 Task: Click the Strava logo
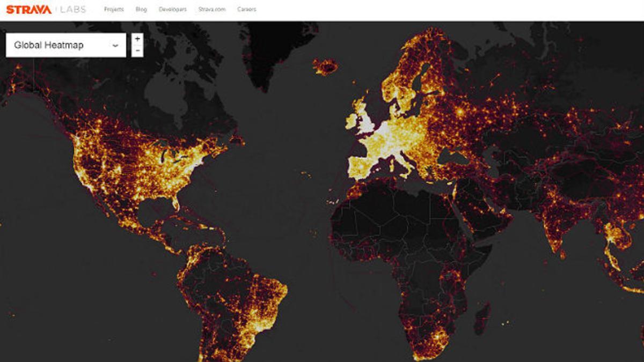29,10
